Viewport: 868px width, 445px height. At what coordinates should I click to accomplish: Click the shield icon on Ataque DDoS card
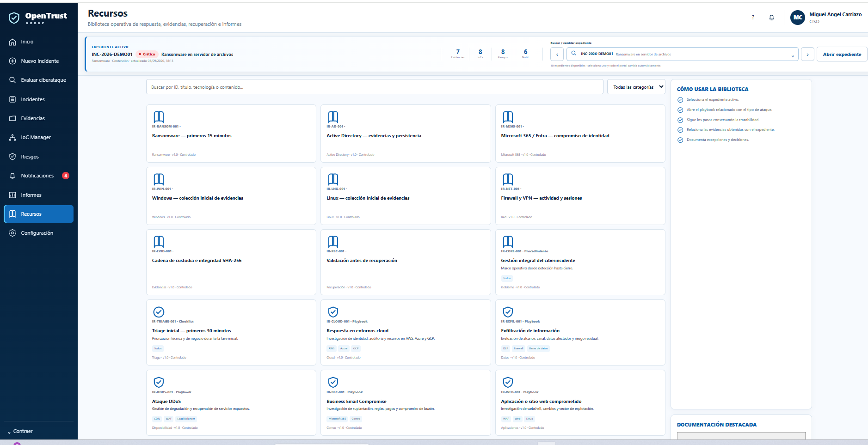tap(159, 382)
